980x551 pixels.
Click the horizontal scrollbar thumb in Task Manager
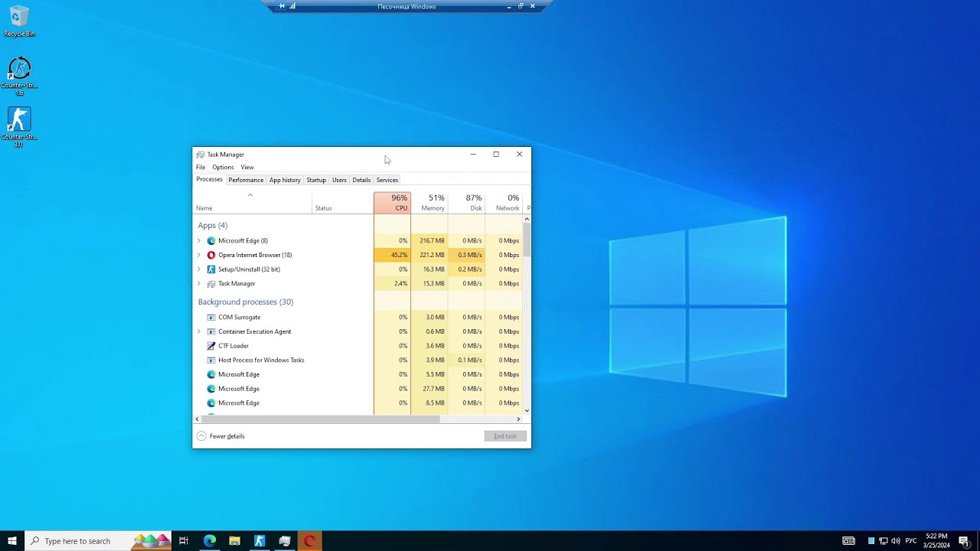pyautogui.click(x=321, y=419)
